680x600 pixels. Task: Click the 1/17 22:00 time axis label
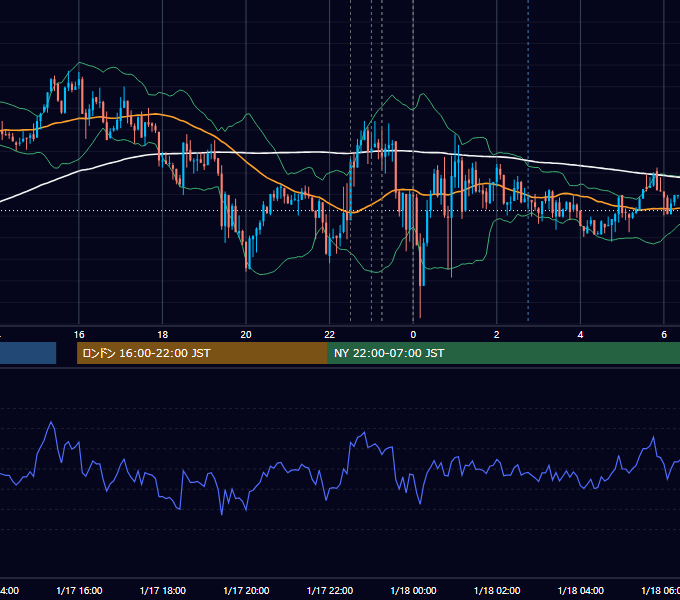[x=330, y=590]
